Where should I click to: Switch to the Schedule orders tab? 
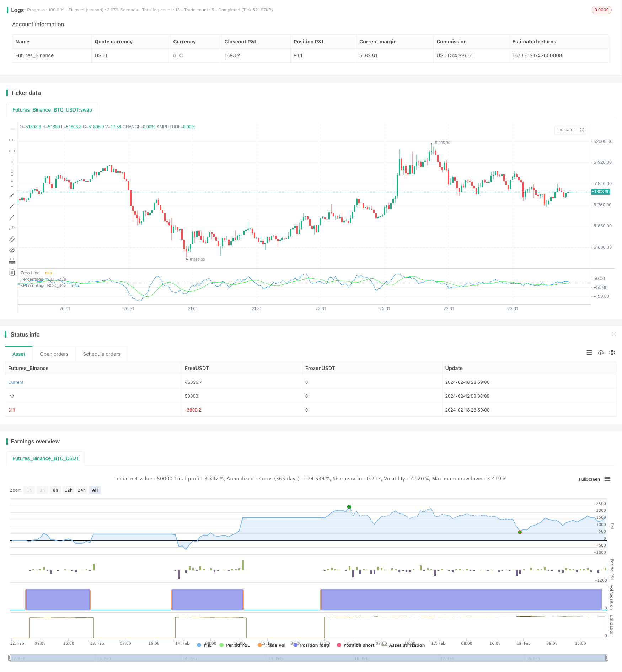click(102, 354)
